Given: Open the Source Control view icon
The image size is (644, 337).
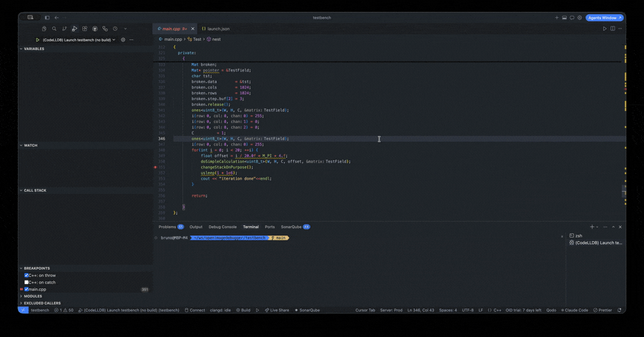Looking at the screenshot, I should (x=64, y=29).
